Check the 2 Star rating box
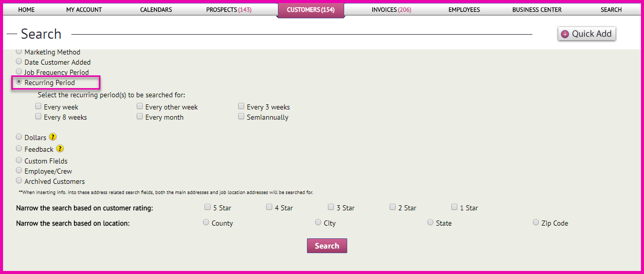Screen dimensions: 644x274 [x=393, y=207]
